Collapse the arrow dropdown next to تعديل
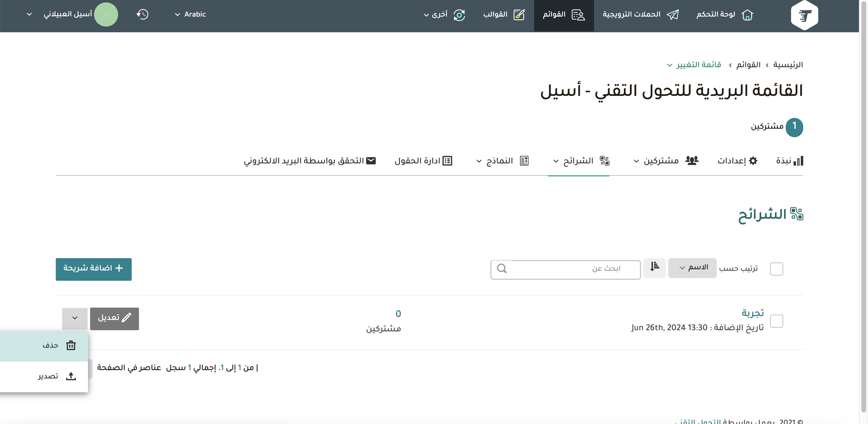Viewport: 868px width, 424px height. (x=75, y=318)
